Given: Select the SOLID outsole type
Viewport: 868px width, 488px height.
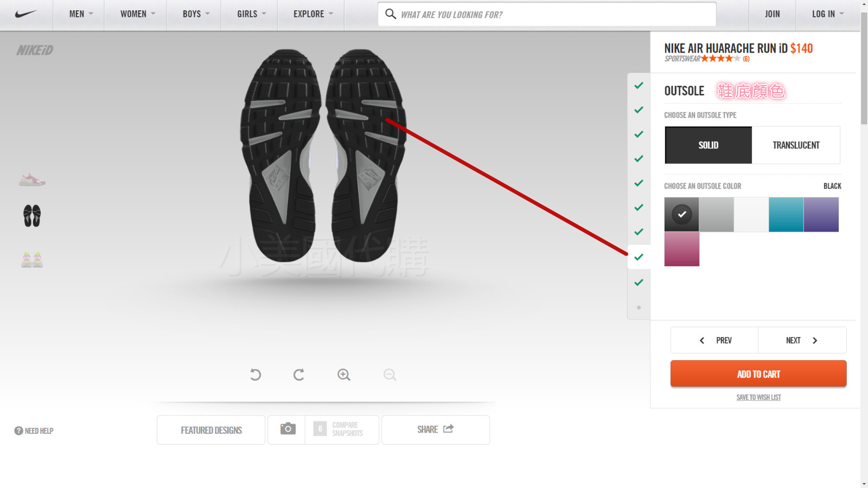Looking at the screenshot, I should coord(709,145).
